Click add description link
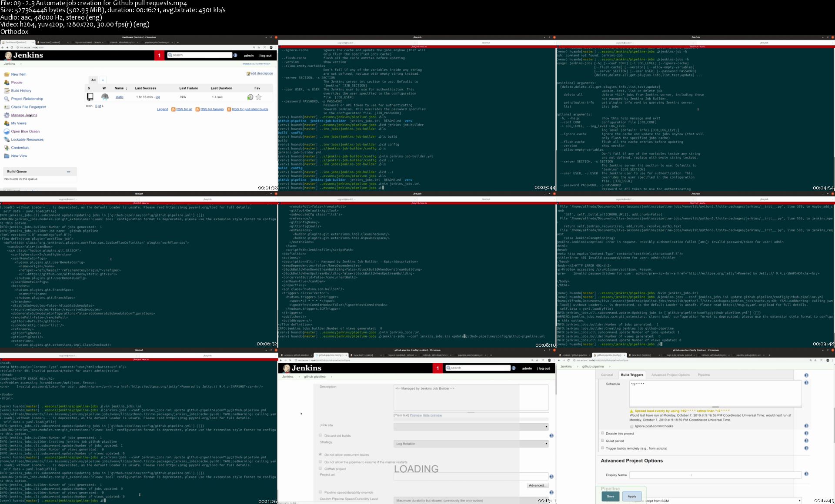The image size is (835, 504). click(261, 73)
